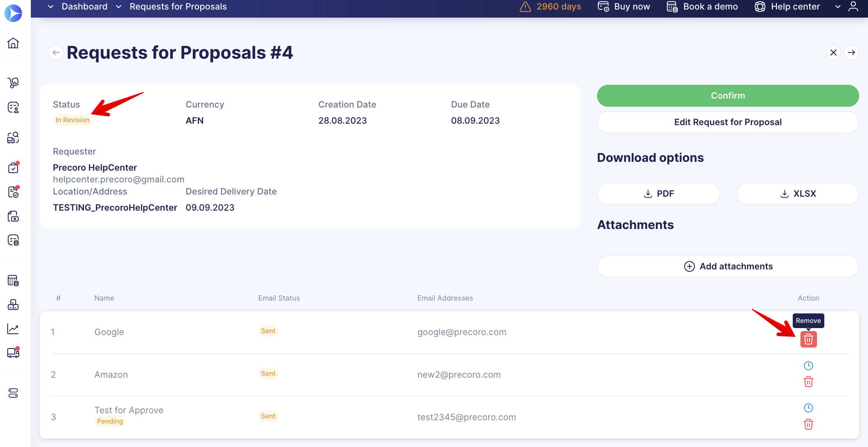Screen dimensions: 868x447
Task: Click the Email Addresses column header
Action: tap(445, 298)
